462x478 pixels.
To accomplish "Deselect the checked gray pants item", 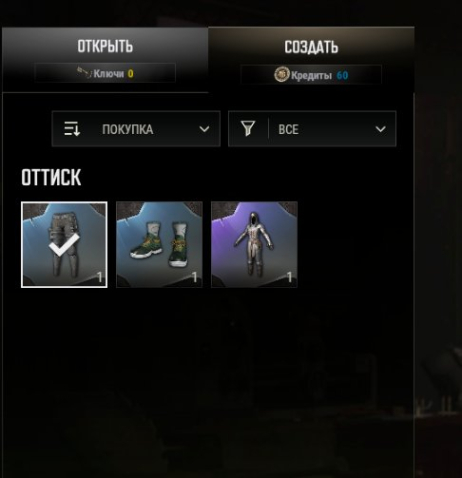I will click(64, 244).
